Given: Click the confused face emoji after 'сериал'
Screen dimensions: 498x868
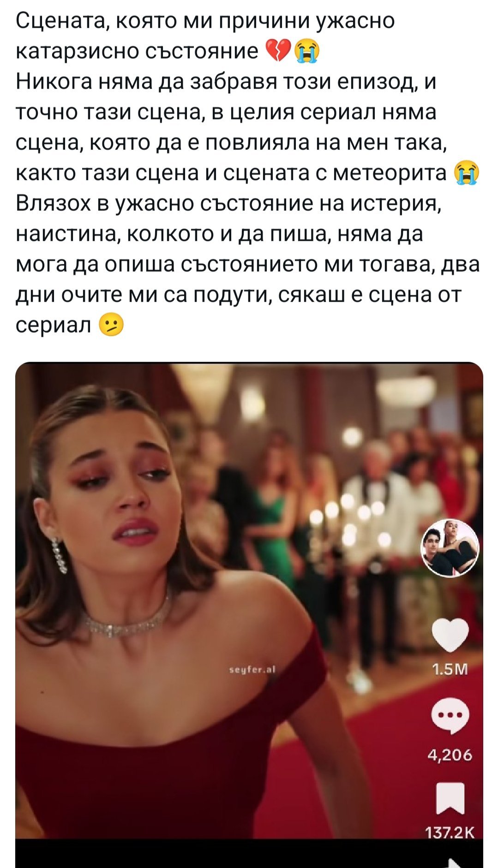Looking at the screenshot, I should click(111, 326).
